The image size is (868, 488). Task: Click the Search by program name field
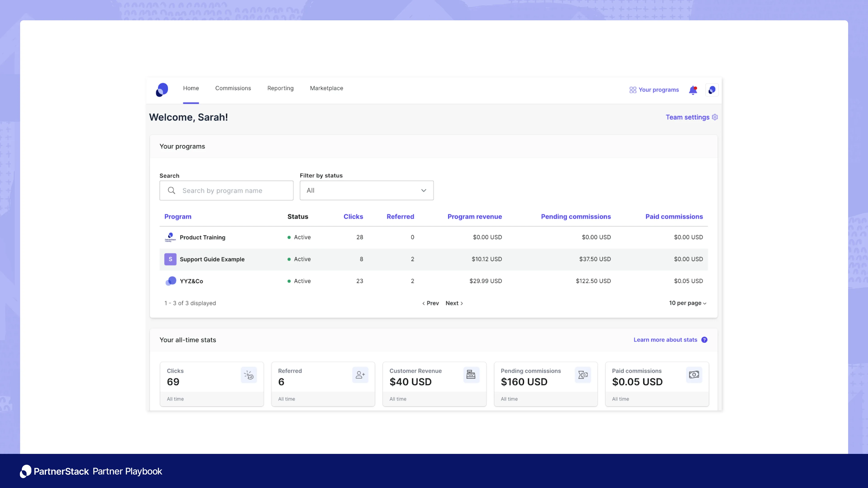tap(233, 191)
